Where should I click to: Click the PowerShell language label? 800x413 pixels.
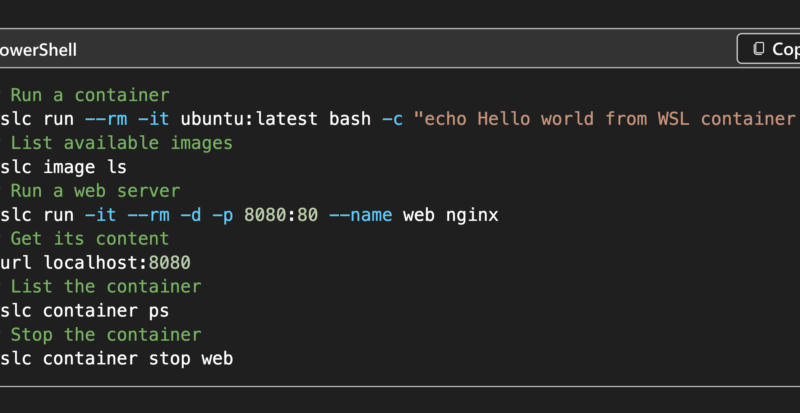point(38,50)
